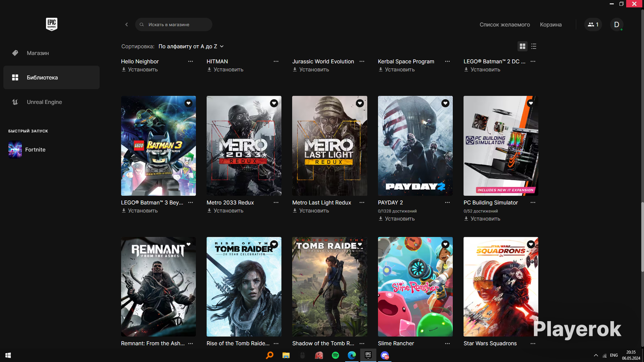Open options menu for PC Building Simulator
The image size is (644, 362).
(533, 203)
